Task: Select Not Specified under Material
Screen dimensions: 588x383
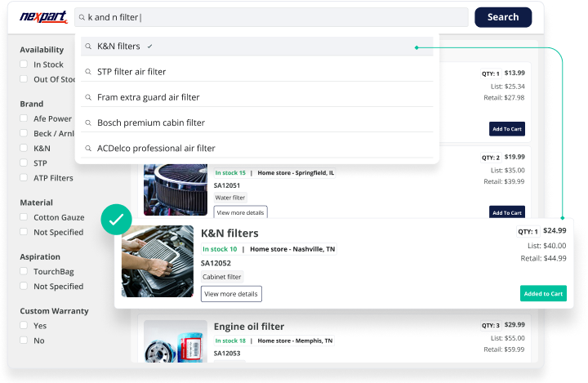Action: [24, 232]
